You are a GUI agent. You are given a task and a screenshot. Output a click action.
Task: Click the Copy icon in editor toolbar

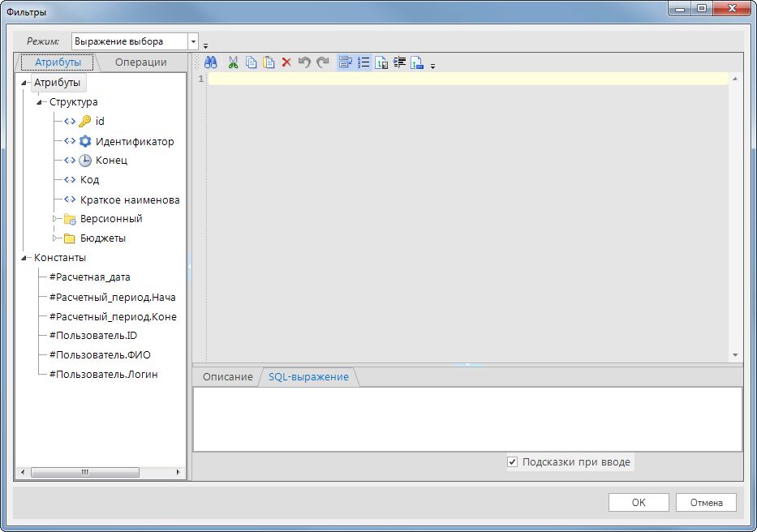coord(251,62)
